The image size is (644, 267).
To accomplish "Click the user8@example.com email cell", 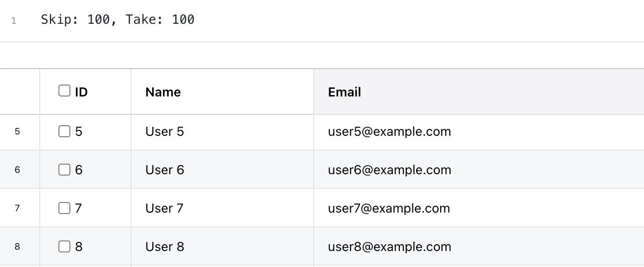I will tap(389, 247).
